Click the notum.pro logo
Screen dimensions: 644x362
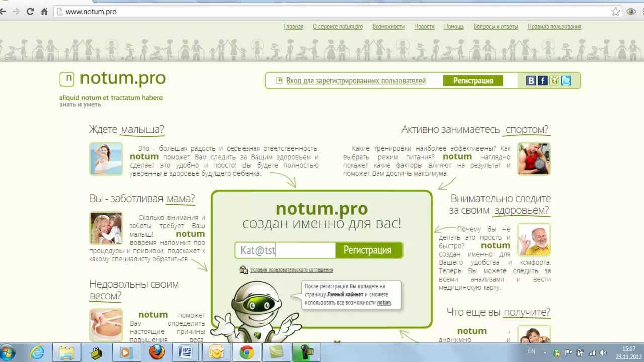[112, 78]
